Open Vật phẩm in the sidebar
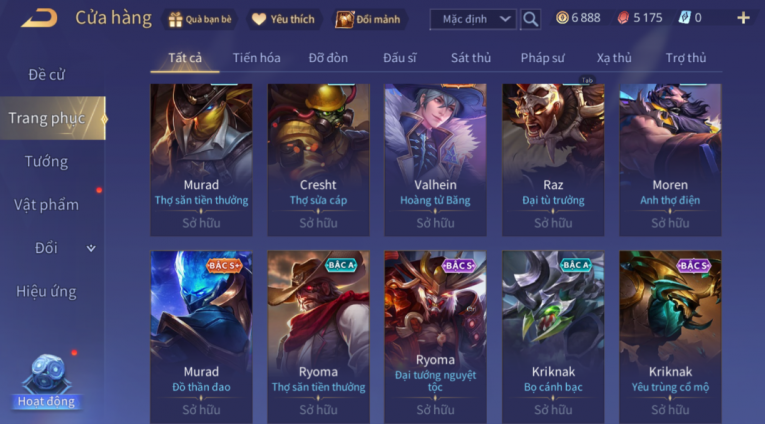Screen dimensions: 765x424 pos(46,205)
